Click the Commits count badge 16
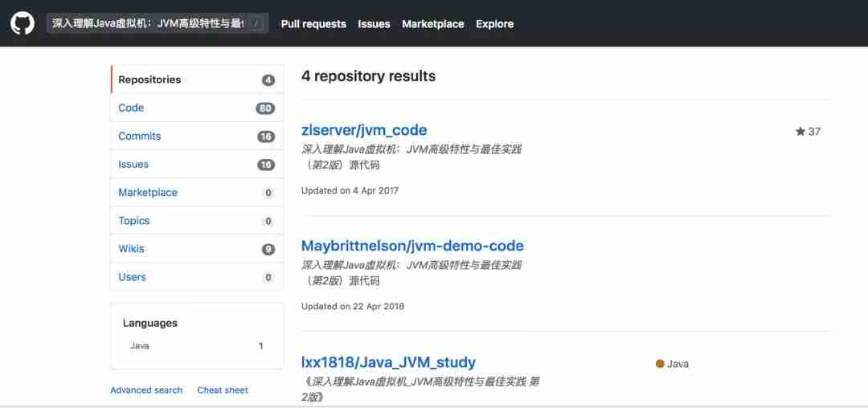The image size is (868, 408). point(266,137)
